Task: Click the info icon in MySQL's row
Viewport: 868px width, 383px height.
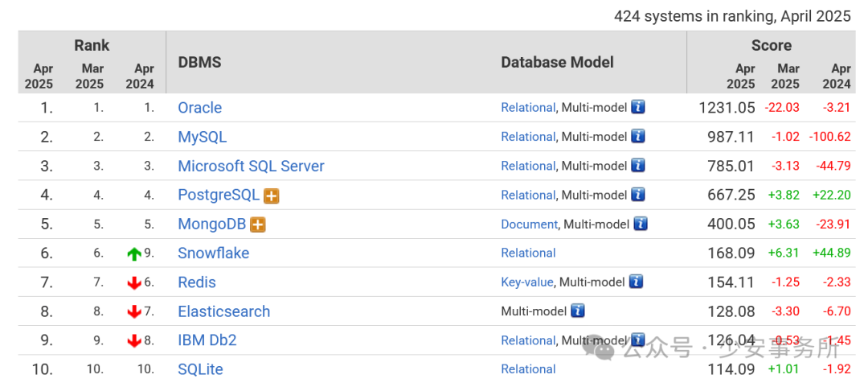Action: click(638, 136)
